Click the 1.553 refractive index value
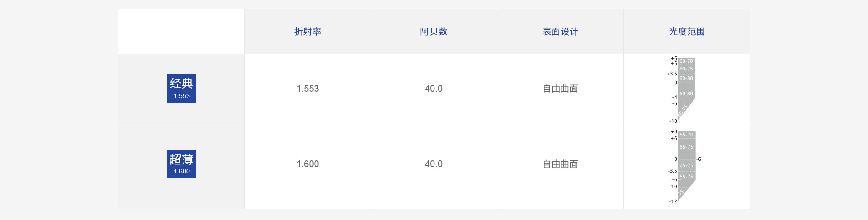The image size is (868, 220). [x=307, y=89]
